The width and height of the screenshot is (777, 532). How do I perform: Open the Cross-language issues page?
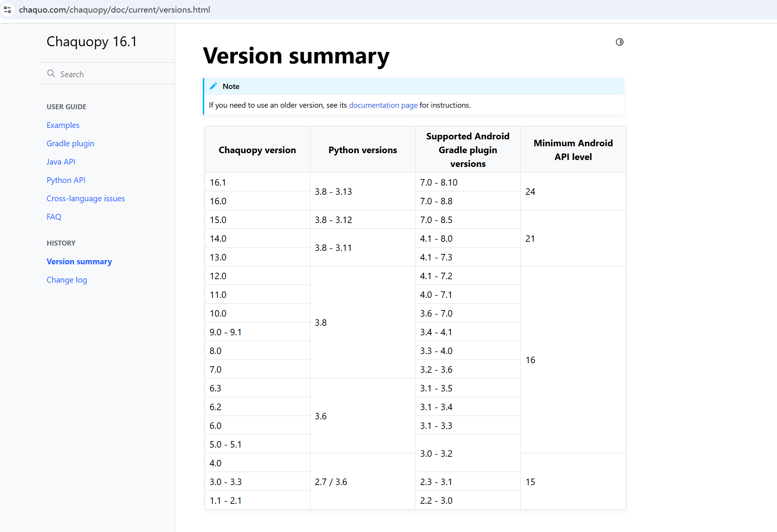[x=86, y=198]
